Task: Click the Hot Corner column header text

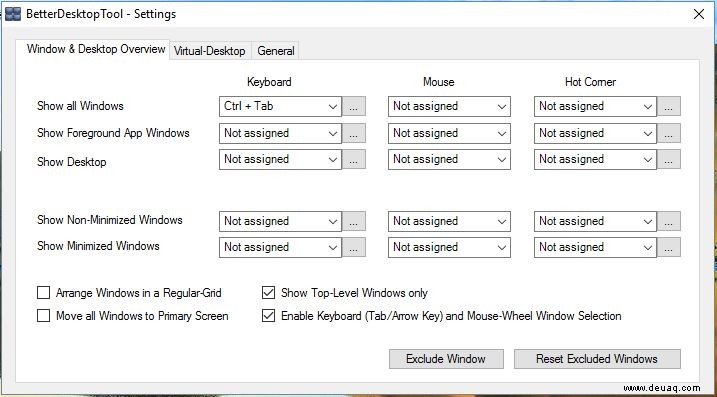Action: coord(590,82)
